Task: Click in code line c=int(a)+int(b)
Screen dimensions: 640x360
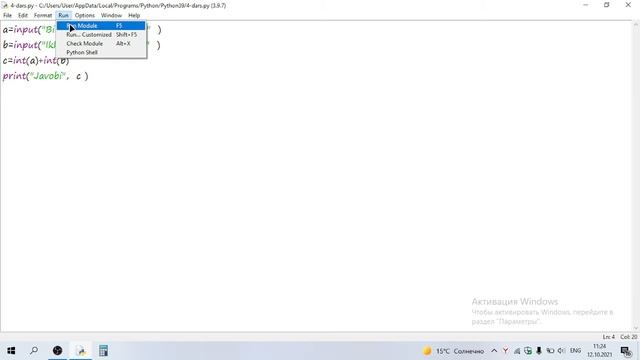Action: [x=36, y=60]
